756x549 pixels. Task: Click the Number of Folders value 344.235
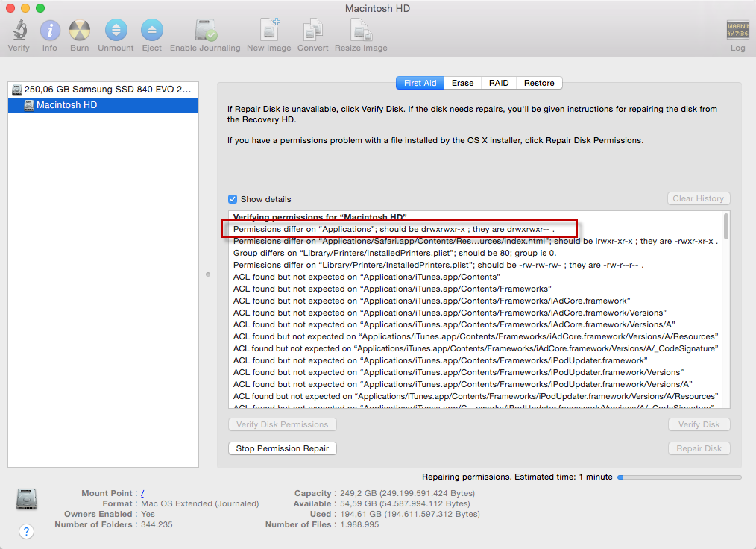tap(157, 524)
